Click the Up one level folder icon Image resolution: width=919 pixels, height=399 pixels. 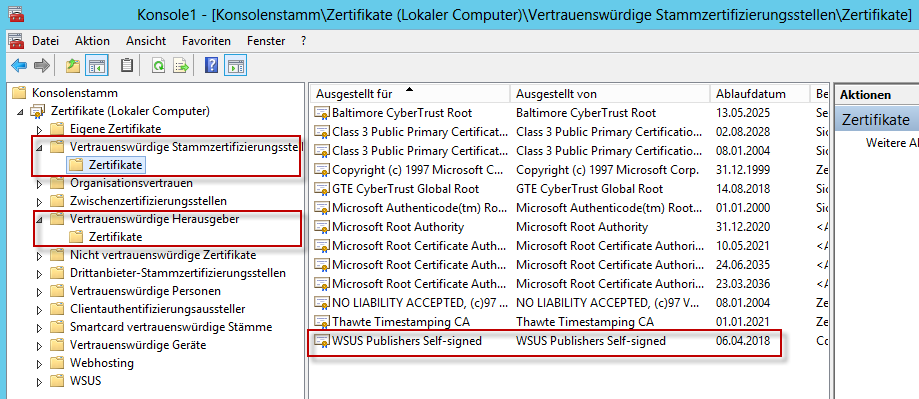point(73,66)
